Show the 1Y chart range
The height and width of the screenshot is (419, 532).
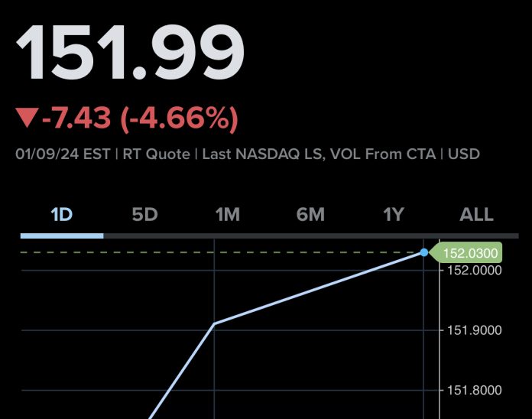(x=393, y=215)
